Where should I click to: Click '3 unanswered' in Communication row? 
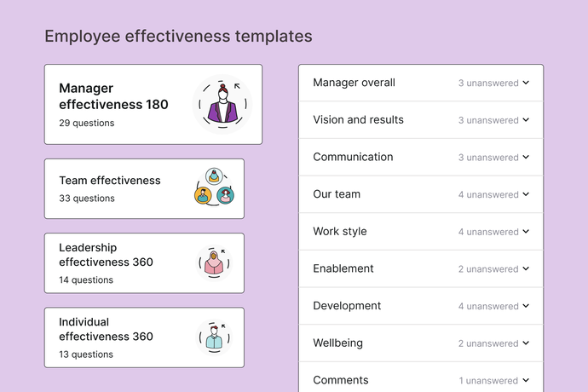tap(488, 157)
